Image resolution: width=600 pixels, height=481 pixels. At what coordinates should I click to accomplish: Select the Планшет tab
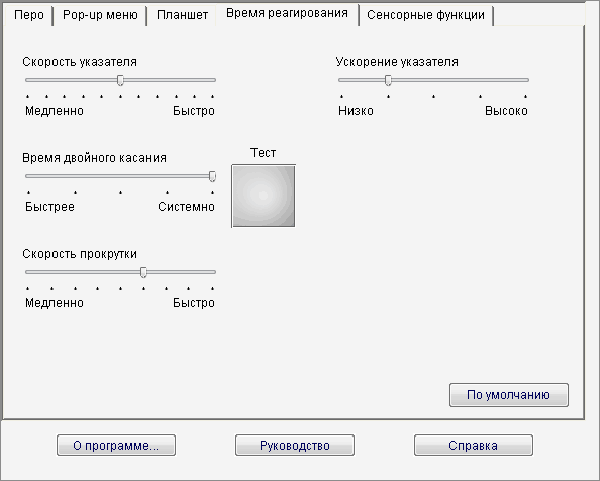pos(182,16)
